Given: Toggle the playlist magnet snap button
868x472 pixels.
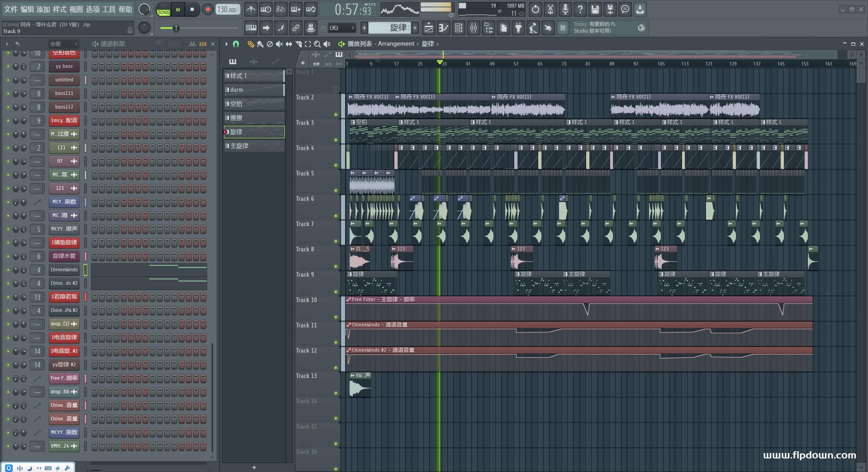Looking at the screenshot, I should (x=236, y=44).
